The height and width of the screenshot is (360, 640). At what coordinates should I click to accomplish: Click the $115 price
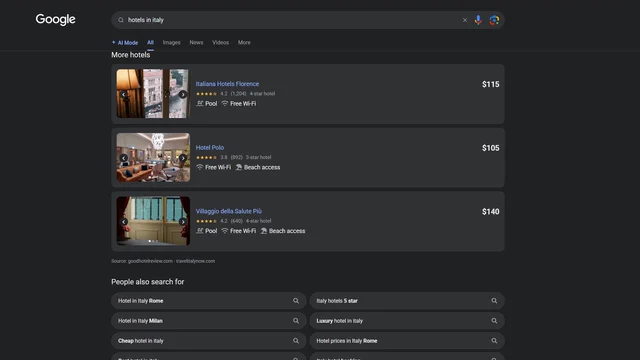click(491, 84)
